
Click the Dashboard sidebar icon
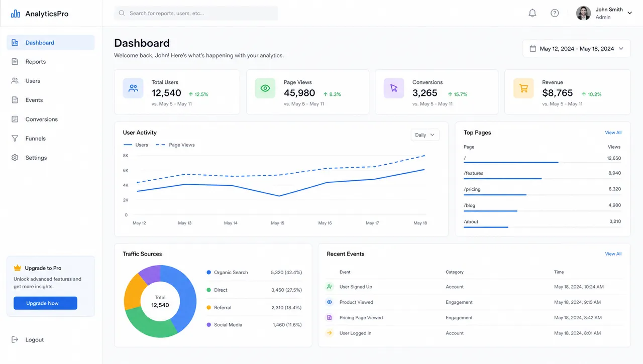(15, 43)
